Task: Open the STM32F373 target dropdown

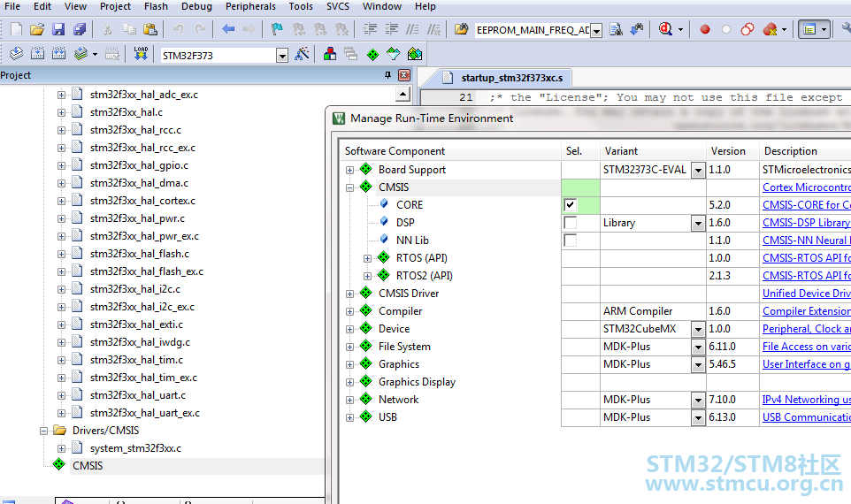Action: pos(281,56)
